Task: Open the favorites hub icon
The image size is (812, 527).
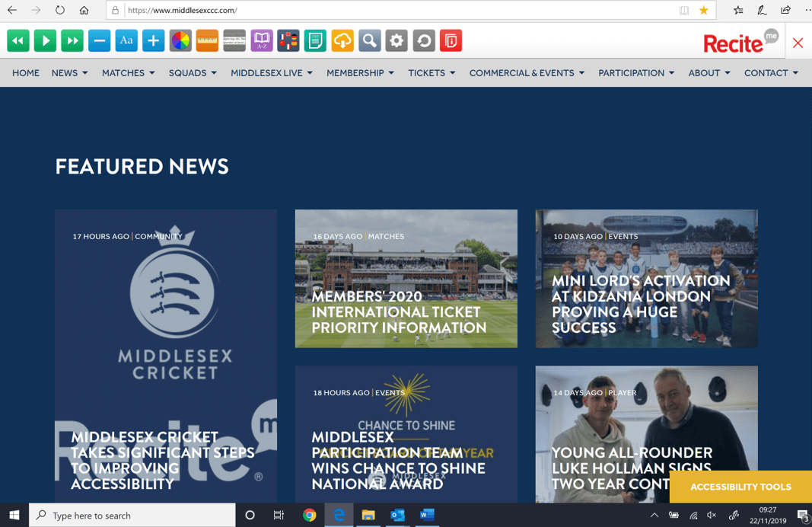Action: (738, 11)
